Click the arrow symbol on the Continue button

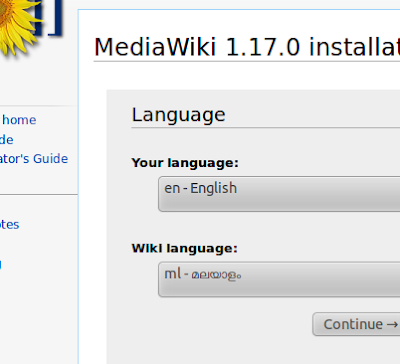(392, 324)
